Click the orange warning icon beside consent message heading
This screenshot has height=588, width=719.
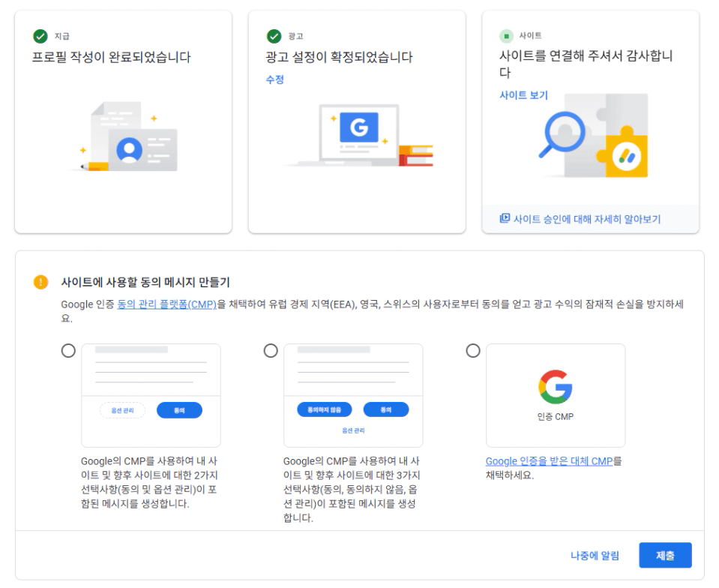[x=40, y=282]
